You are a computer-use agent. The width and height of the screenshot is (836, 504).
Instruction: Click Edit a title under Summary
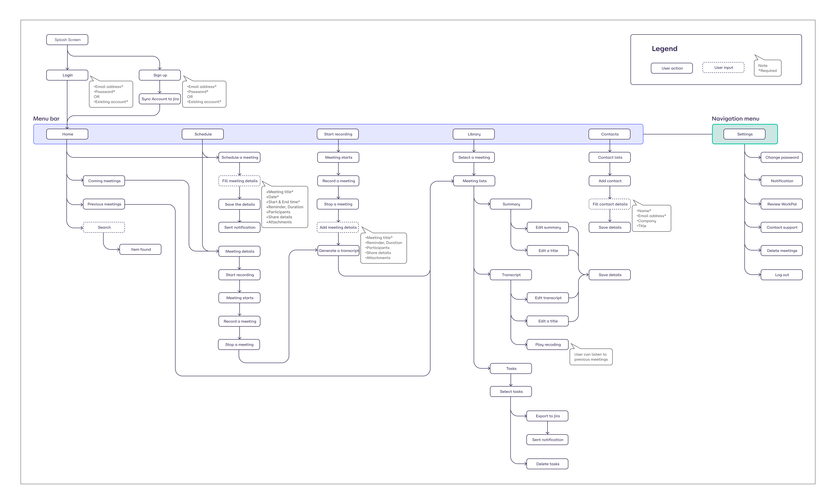(548, 251)
